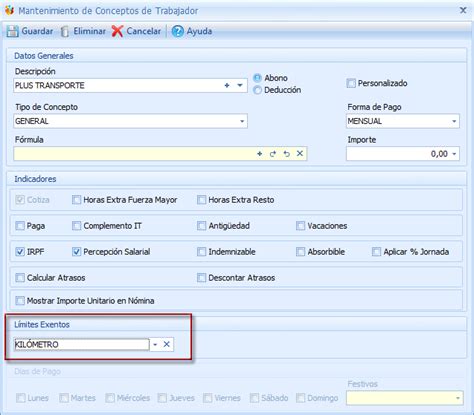Click the Límites Exentos section header
This screenshot has height=415, width=474.
[x=42, y=324]
